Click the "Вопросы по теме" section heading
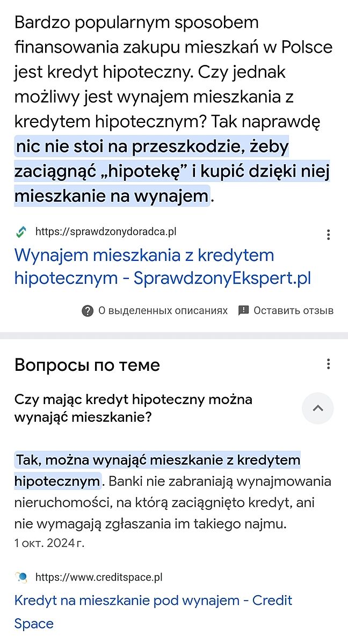Screen dimensions: 348x644 pos(87,365)
